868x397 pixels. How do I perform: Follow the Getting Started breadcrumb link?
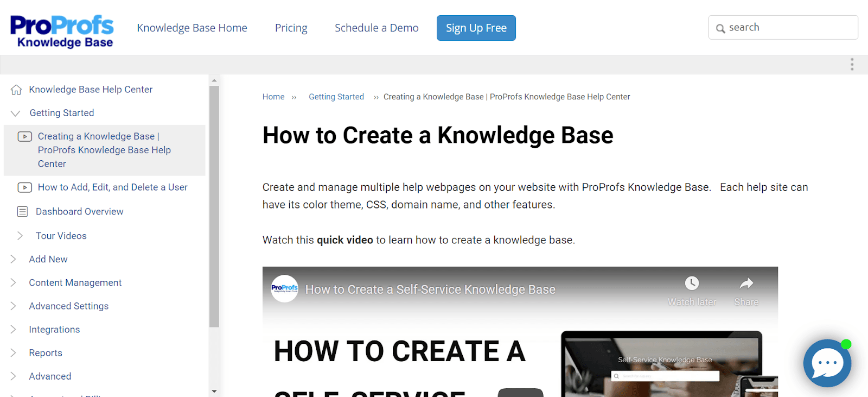coord(336,97)
